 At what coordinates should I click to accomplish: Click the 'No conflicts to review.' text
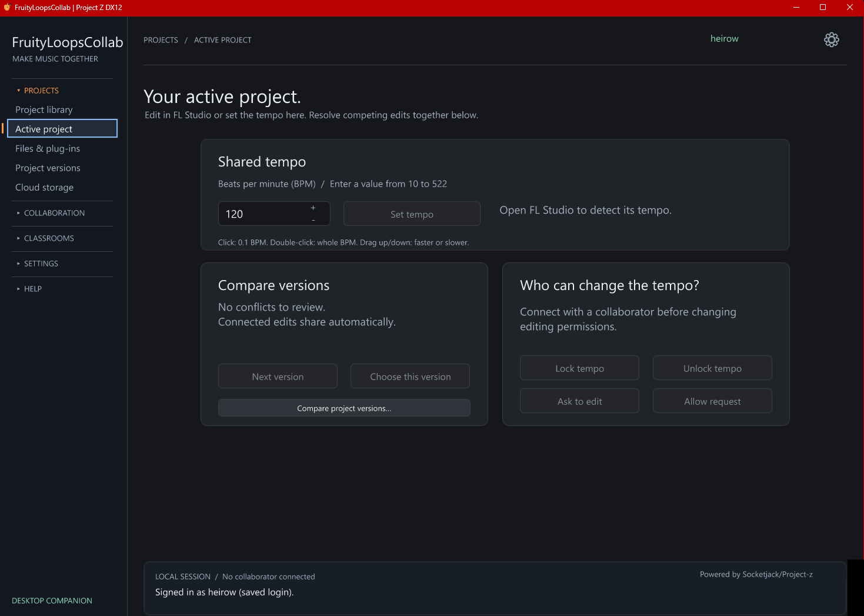click(x=272, y=307)
